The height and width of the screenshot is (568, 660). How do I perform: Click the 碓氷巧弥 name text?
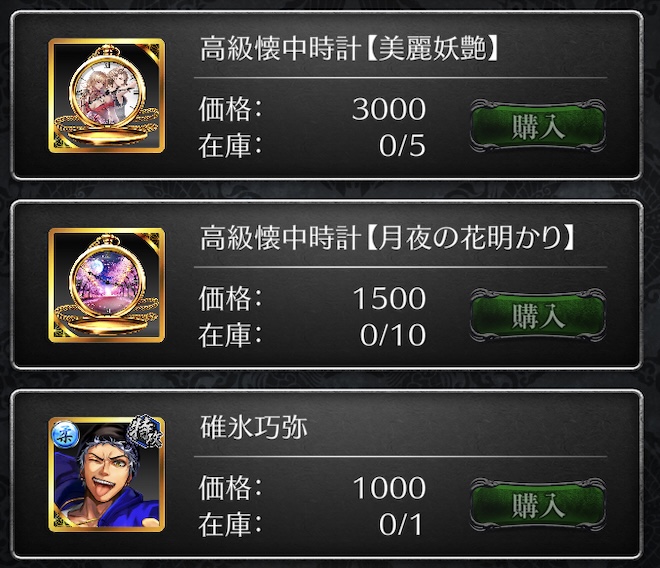click(253, 427)
